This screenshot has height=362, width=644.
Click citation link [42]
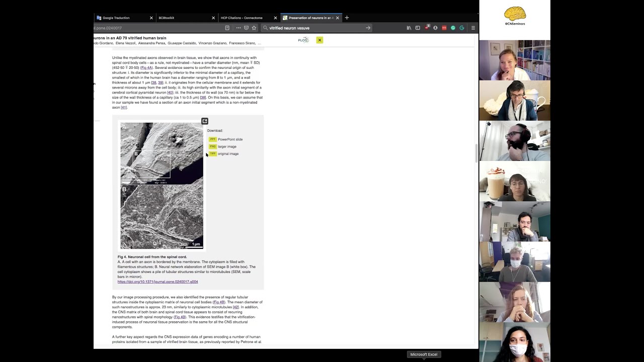click(235, 307)
